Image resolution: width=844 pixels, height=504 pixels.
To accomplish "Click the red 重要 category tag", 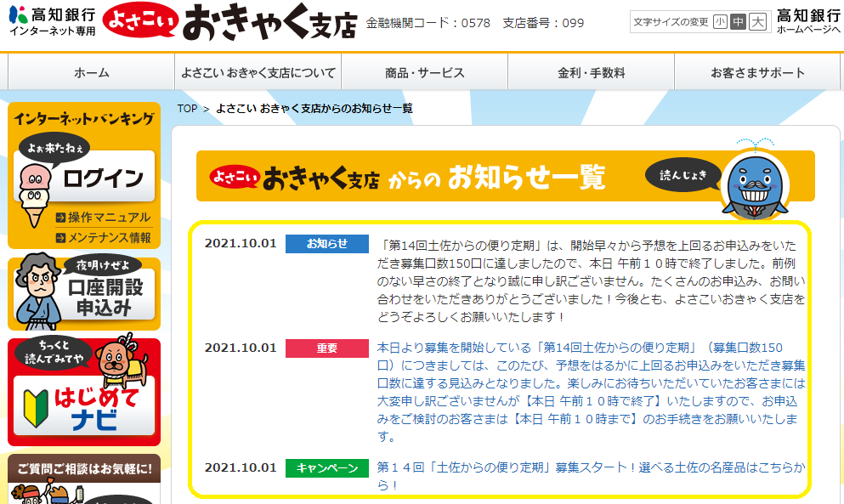I will click(326, 348).
